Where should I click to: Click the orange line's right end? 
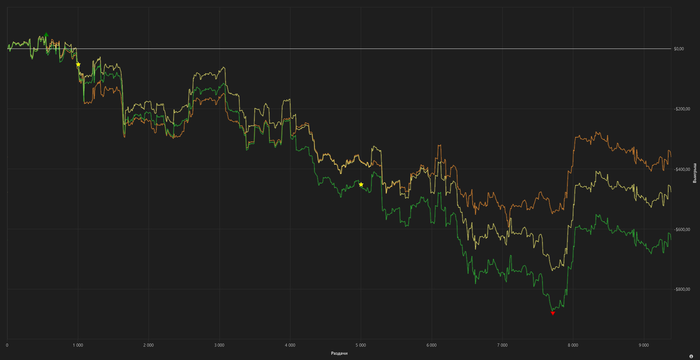tap(671, 156)
